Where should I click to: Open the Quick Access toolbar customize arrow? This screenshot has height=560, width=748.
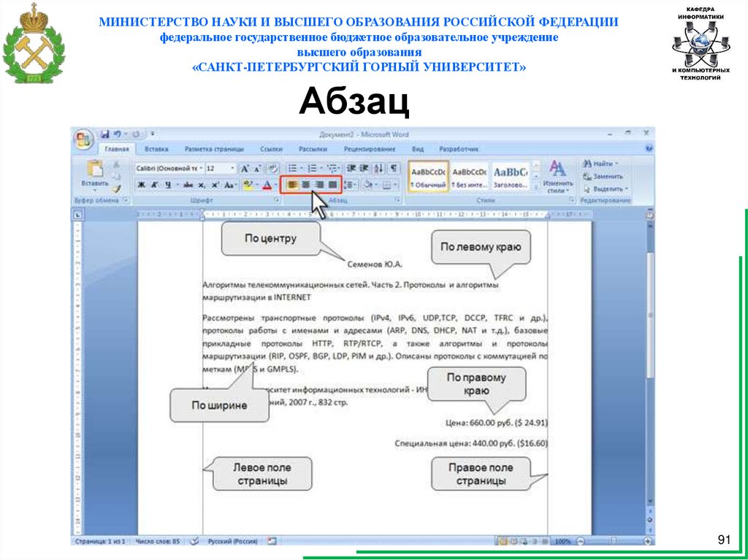[x=152, y=135]
